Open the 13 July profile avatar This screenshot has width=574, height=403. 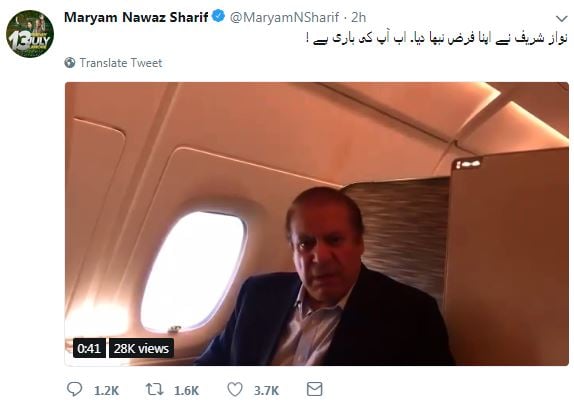tap(30, 34)
